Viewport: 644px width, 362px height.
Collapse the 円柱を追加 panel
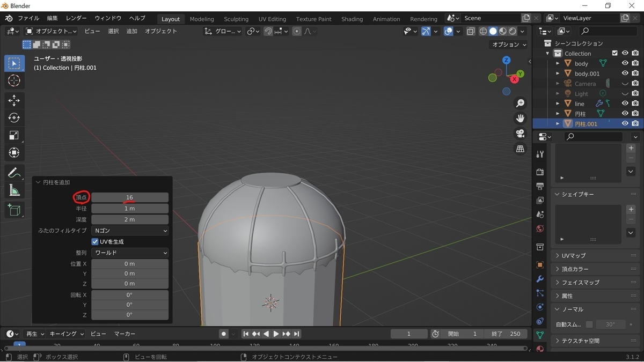tap(38, 182)
